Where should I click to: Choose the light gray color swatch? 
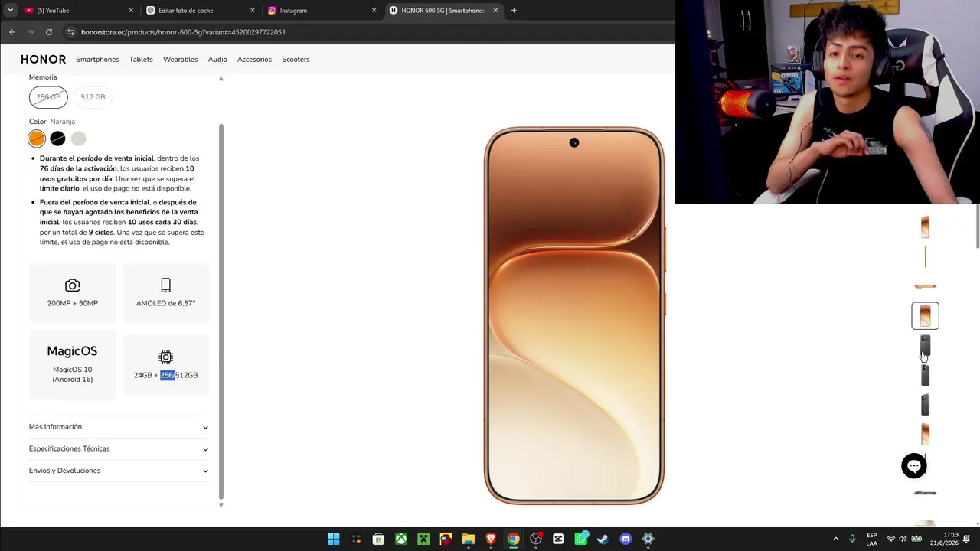(78, 139)
